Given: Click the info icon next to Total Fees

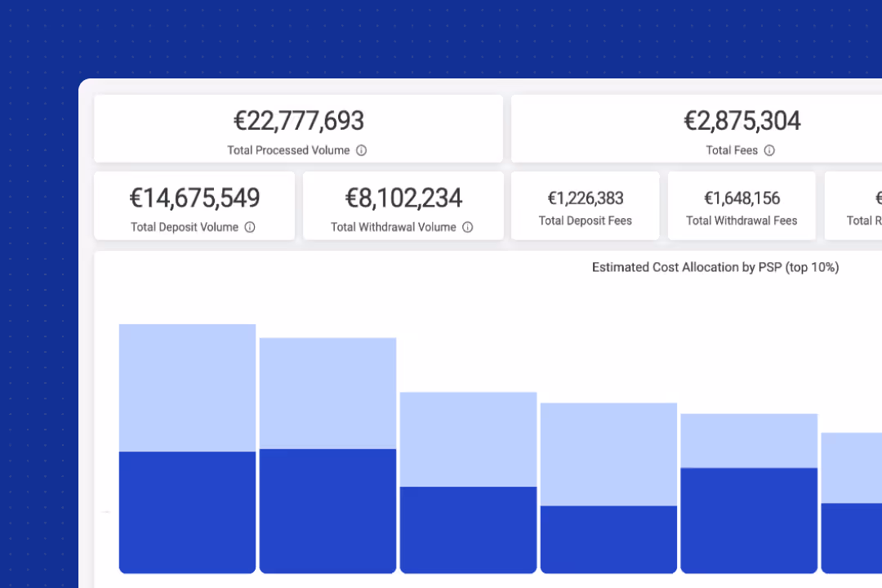Looking at the screenshot, I should [771, 150].
